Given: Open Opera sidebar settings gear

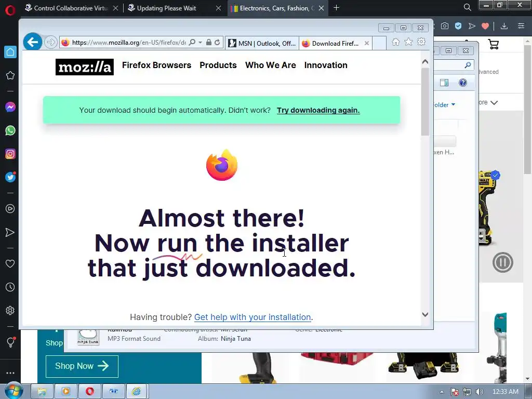Looking at the screenshot, I should point(10,311).
